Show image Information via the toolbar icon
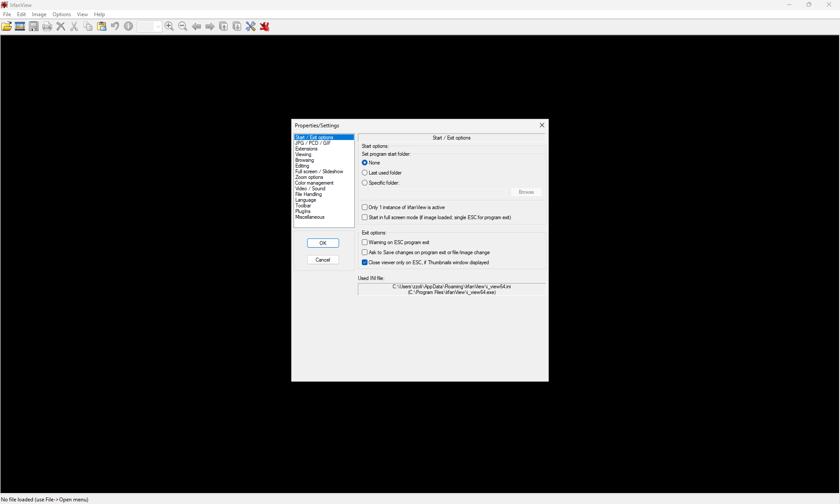This screenshot has width=840, height=504. (x=129, y=26)
